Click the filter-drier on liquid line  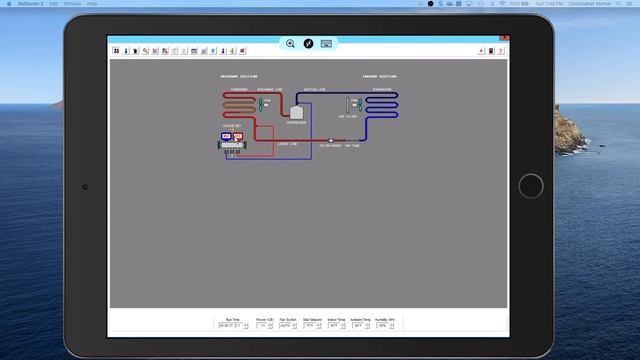[x=331, y=140]
